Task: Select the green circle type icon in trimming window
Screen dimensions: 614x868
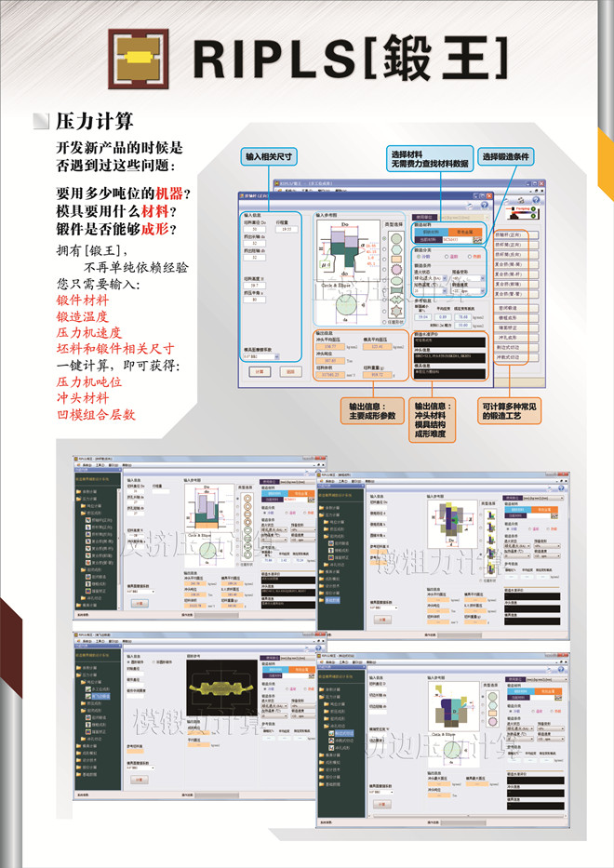Action: click(x=492, y=697)
